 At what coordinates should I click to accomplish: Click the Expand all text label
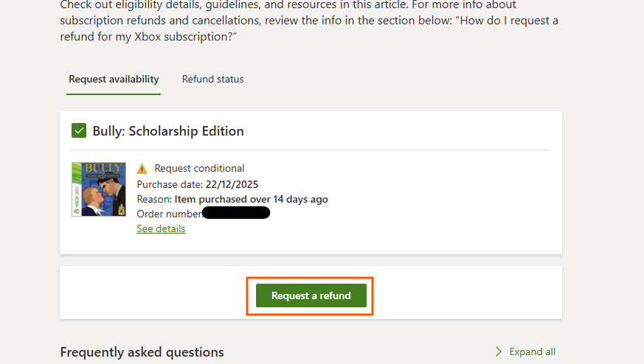coord(532,351)
